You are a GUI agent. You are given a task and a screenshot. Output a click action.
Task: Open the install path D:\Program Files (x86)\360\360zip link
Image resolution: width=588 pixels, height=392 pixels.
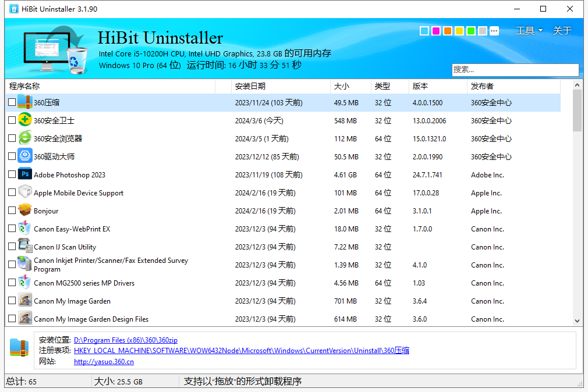pos(126,340)
